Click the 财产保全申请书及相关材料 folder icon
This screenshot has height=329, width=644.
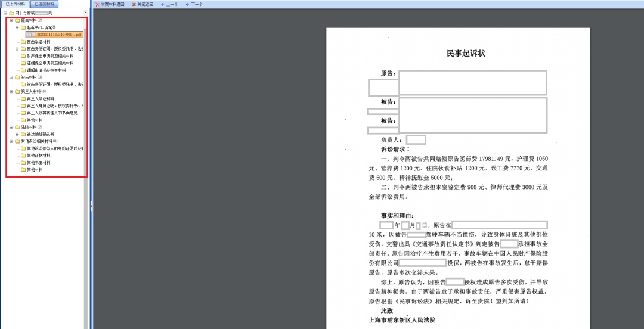tap(23, 56)
